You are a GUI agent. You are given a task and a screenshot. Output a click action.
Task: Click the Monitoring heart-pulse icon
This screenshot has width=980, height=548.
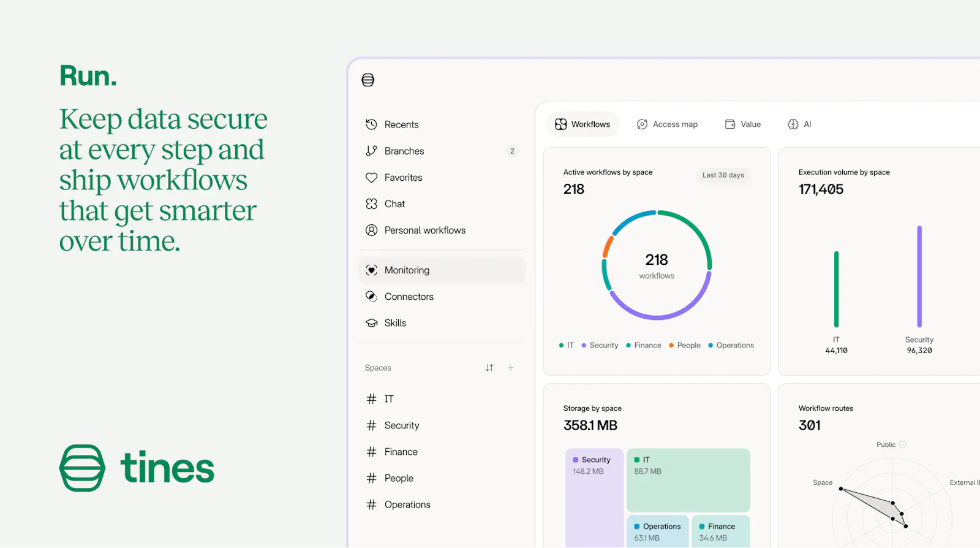(x=371, y=270)
